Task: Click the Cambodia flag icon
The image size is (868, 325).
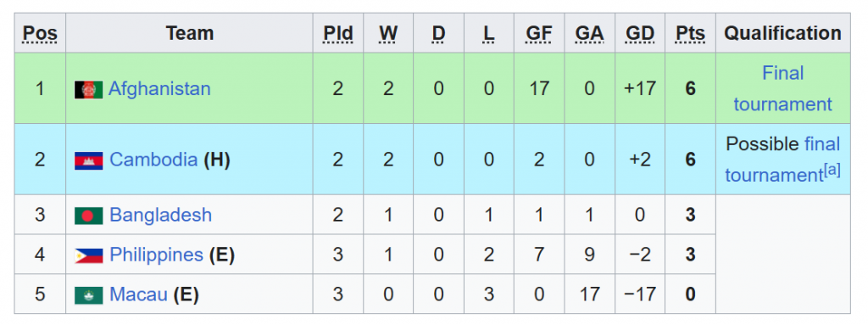Action: click(x=88, y=160)
